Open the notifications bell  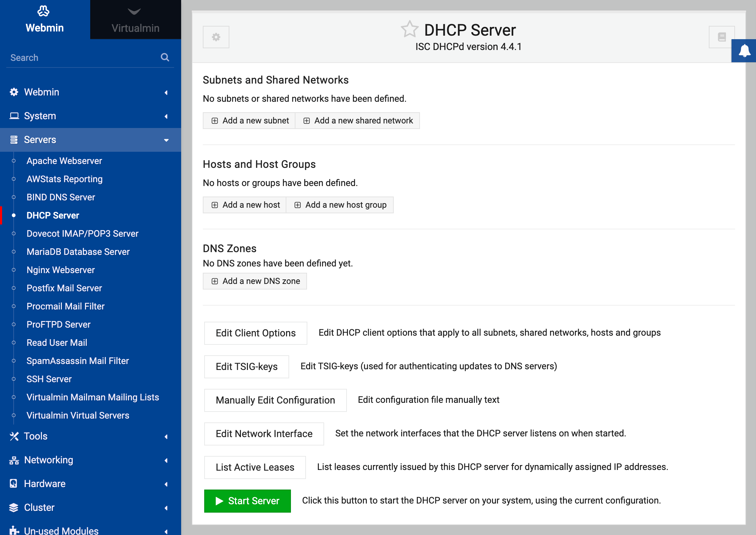click(744, 51)
